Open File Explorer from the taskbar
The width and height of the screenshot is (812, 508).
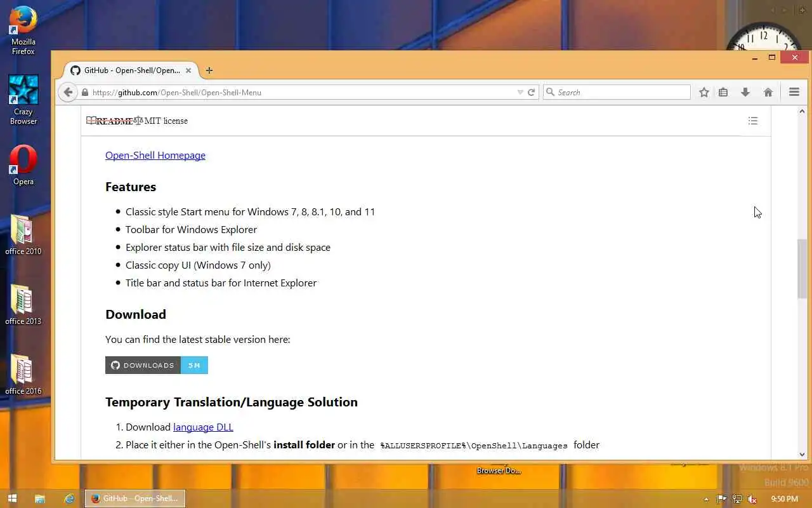(x=39, y=498)
